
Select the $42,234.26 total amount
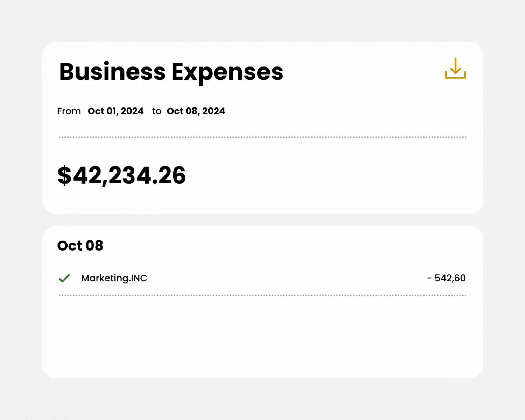tap(122, 175)
